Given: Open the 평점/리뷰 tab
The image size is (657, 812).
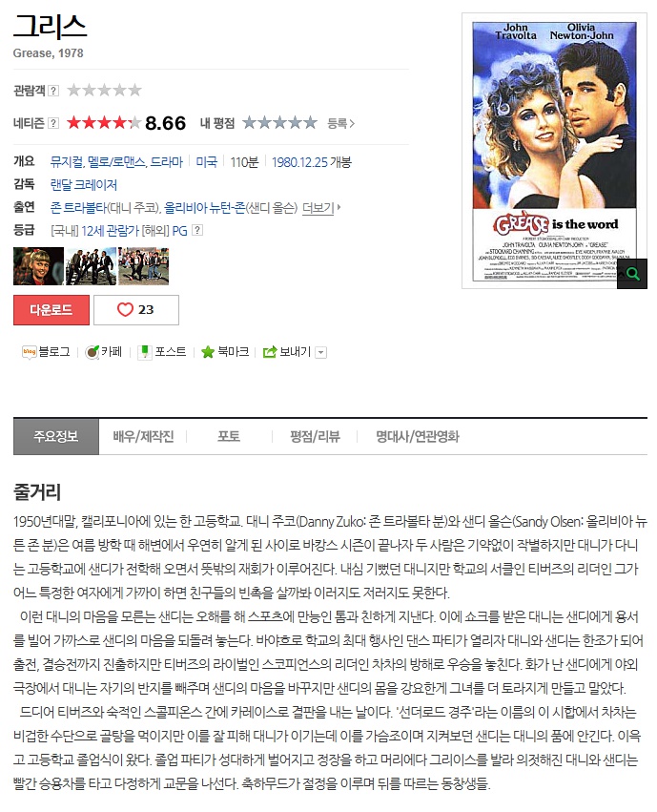Looking at the screenshot, I should click(315, 437).
